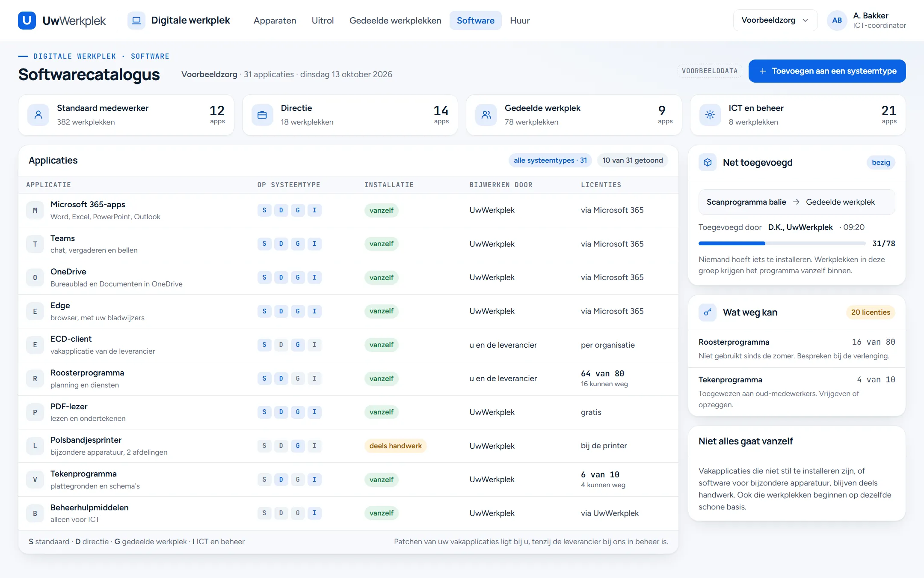
Task: Toggle the I badge on Beheerhulpmiddelen row
Action: (314, 513)
